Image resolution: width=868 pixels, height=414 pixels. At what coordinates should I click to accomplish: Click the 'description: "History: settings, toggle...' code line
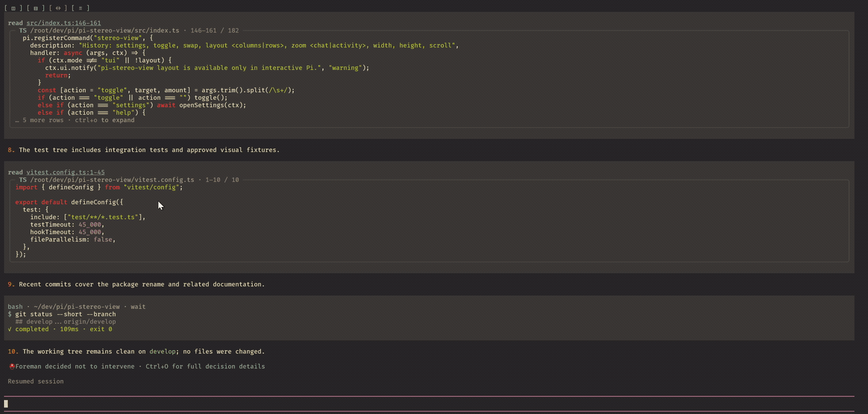[x=244, y=45]
